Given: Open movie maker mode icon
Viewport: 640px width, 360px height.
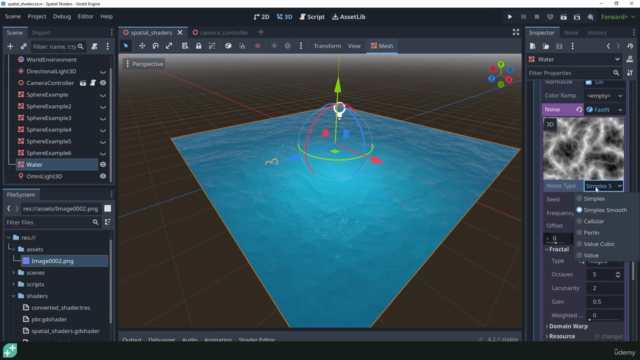Looking at the screenshot, I should pos(591,17).
